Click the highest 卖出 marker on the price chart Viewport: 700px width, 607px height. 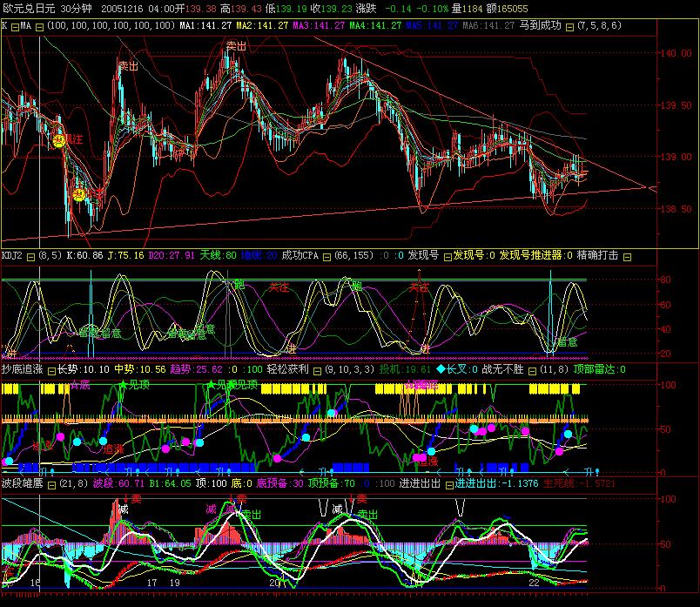point(236,45)
